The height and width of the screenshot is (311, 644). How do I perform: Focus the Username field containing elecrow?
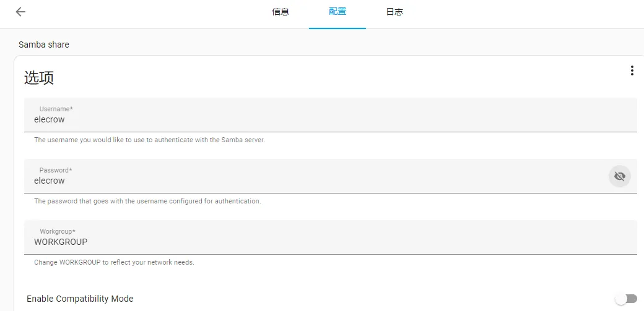[331, 115]
